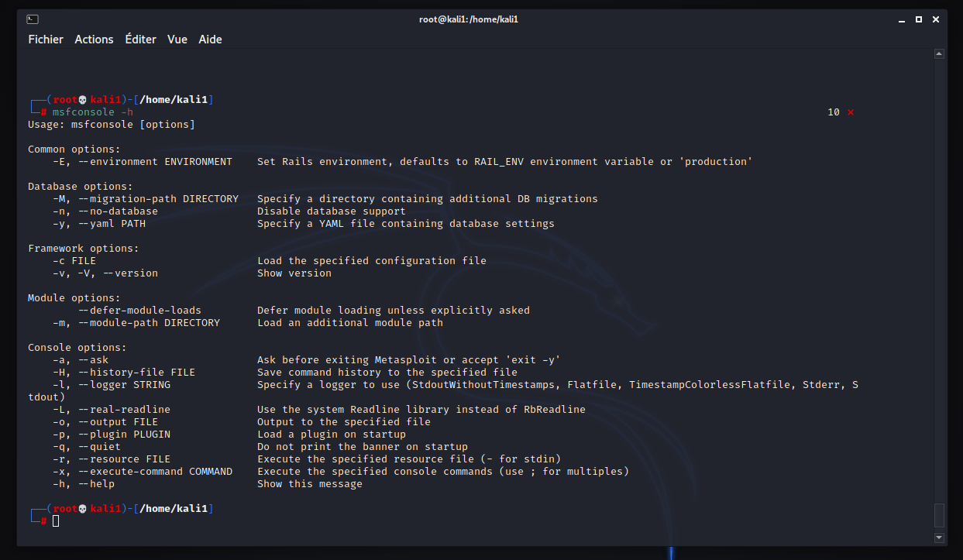The width and height of the screenshot is (963, 560).
Task: Close the terminal window
Action: point(937,19)
